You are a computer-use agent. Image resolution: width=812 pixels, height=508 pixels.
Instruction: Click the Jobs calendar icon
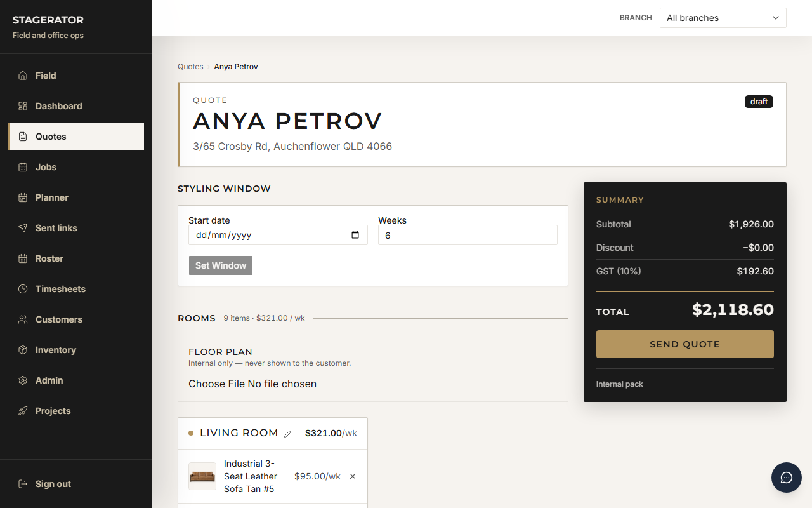(23, 167)
